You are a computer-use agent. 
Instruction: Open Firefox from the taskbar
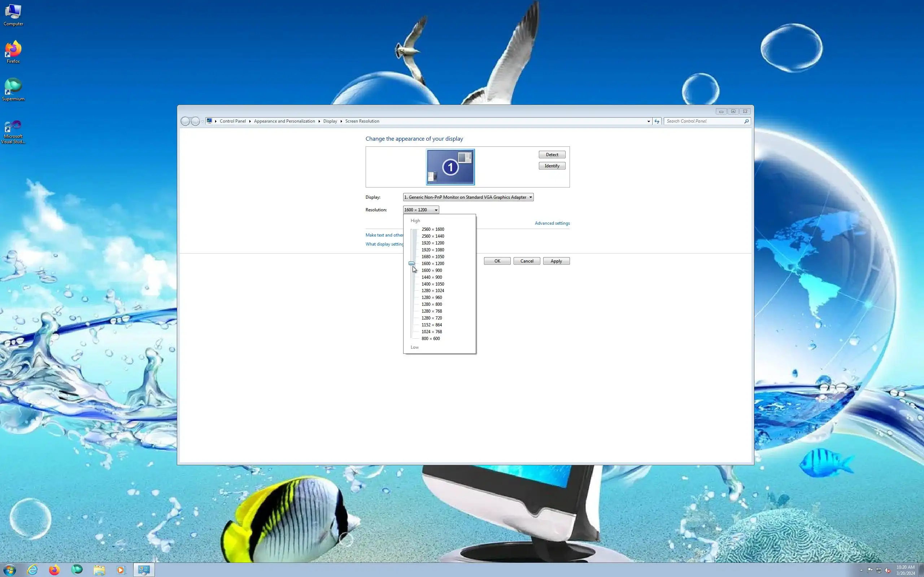(54, 570)
